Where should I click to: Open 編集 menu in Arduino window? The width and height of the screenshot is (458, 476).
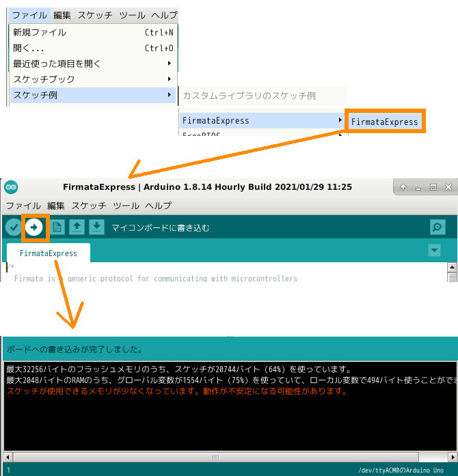[x=56, y=206]
